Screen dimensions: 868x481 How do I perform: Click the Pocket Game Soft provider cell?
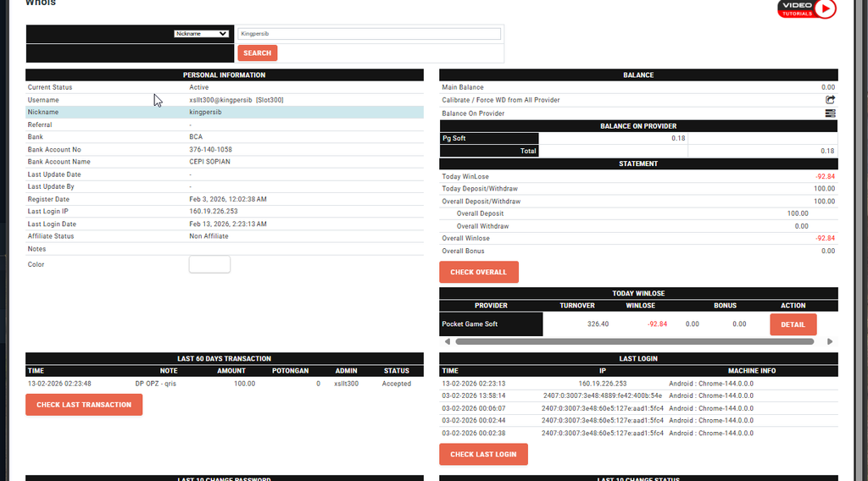(x=491, y=324)
